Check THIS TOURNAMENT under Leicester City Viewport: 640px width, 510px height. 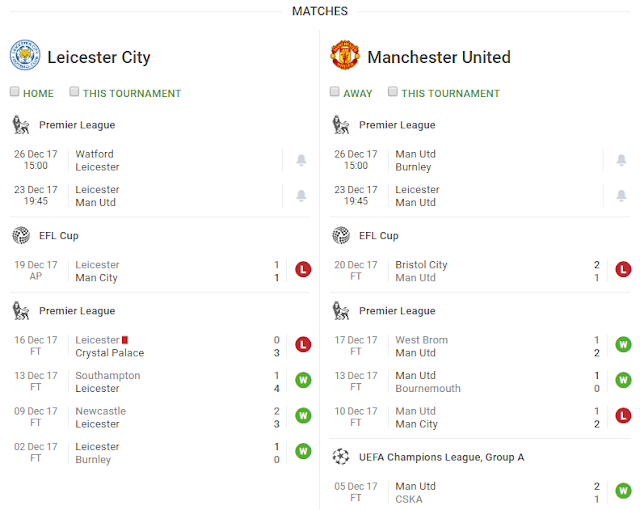(x=75, y=92)
